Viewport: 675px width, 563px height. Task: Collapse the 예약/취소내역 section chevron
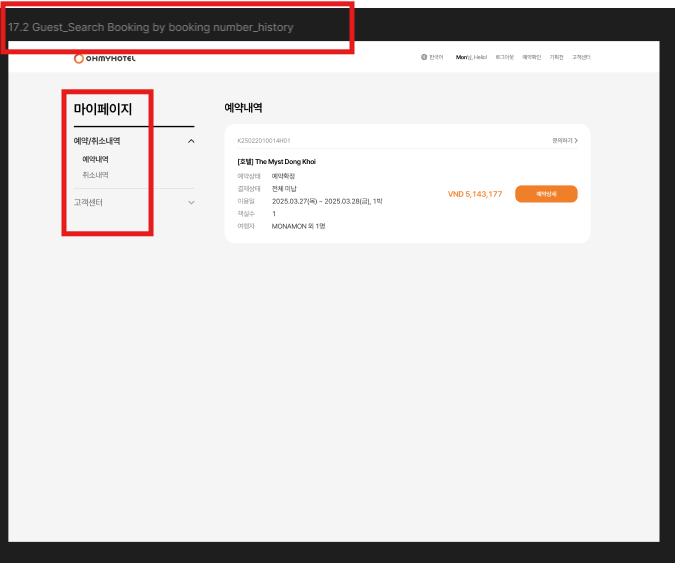pyautogui.click(x=191, y=141)
